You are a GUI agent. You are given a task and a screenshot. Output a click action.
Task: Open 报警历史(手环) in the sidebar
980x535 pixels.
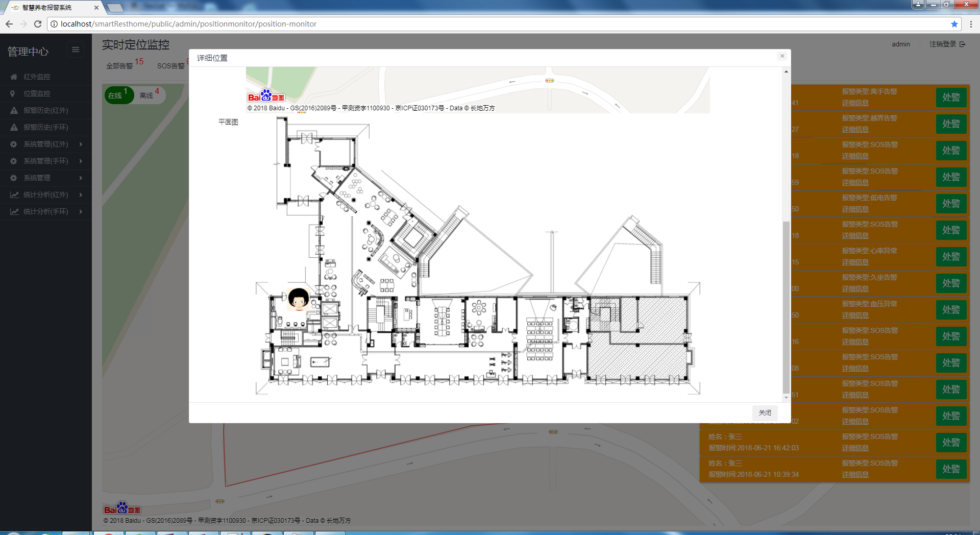(x=46, y=127)
